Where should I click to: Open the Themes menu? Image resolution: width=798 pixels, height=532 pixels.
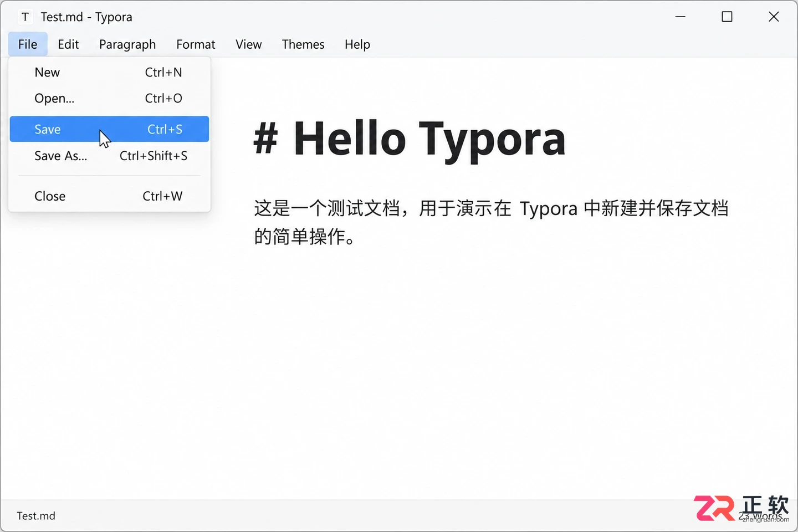(x=303, y=44)
